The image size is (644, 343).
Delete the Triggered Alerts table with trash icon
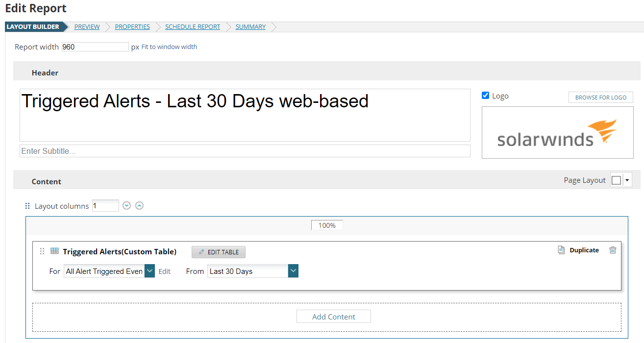tap(613, 250)
